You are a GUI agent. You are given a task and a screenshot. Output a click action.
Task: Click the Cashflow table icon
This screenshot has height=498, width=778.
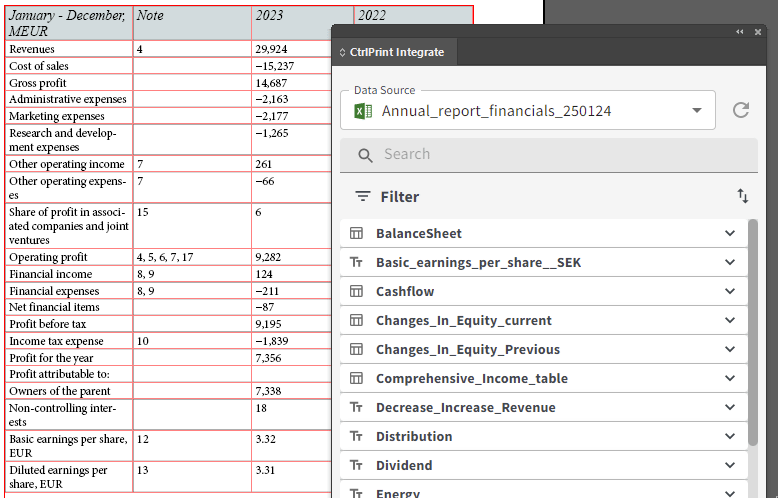[356, 291]
